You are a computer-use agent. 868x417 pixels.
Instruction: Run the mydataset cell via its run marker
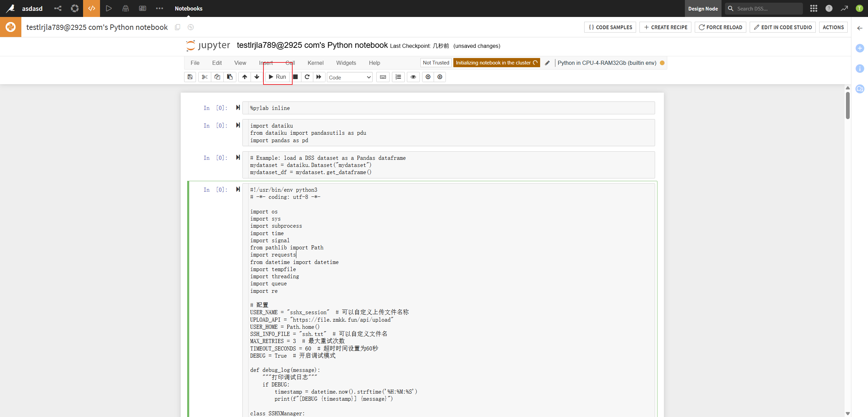pyautogui.click(x=238, y=157)
